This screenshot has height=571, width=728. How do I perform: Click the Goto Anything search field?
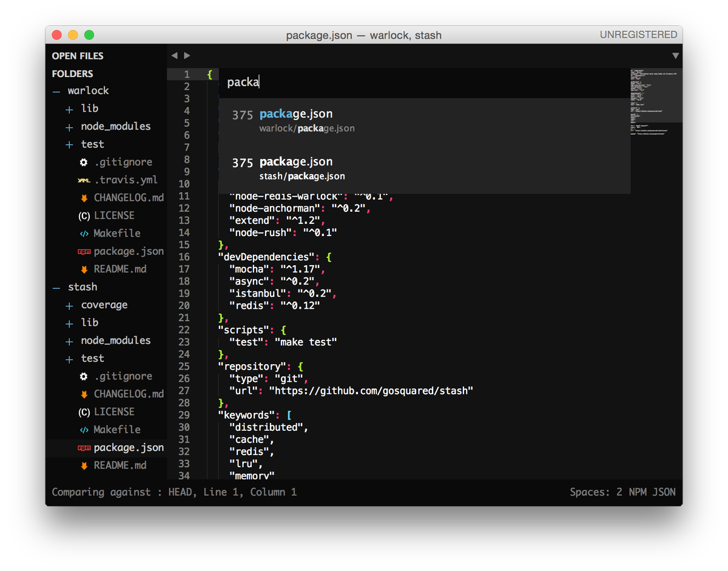(424, 83)
